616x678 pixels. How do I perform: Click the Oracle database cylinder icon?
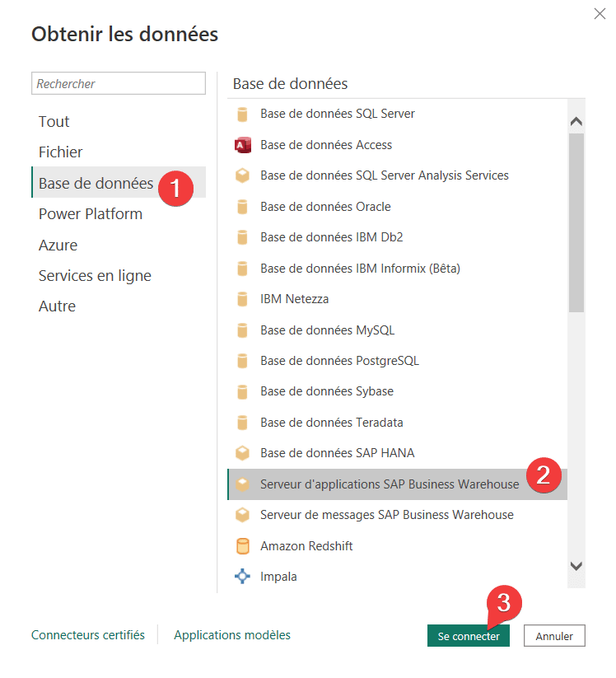242,207
